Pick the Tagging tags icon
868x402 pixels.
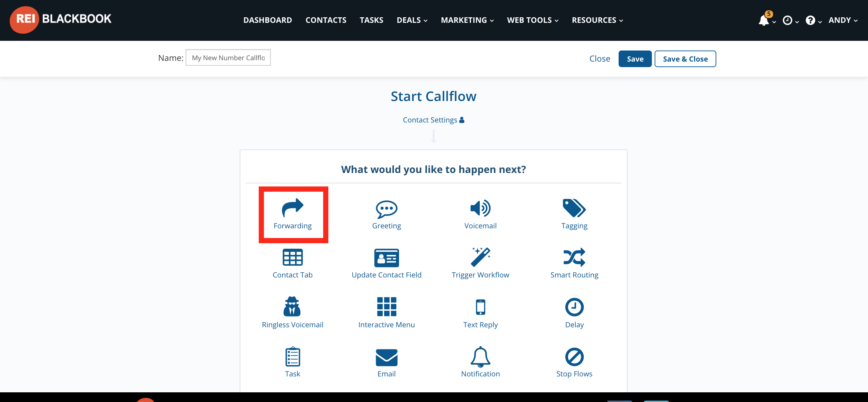pos(574,208)
